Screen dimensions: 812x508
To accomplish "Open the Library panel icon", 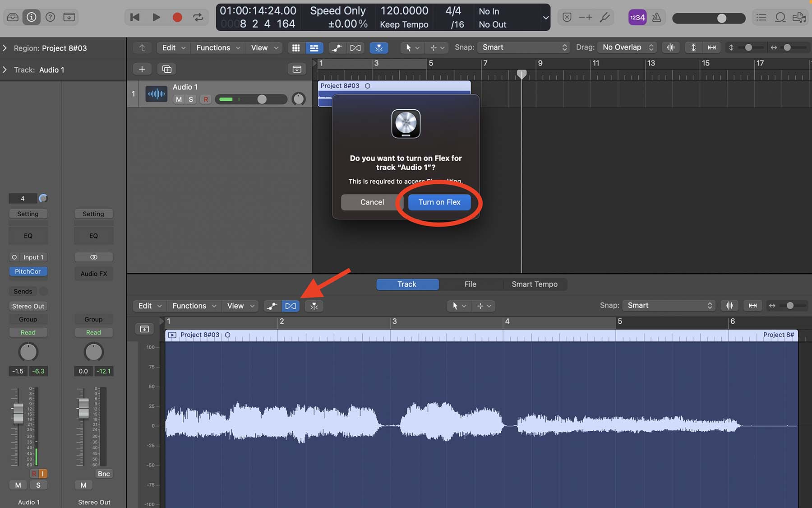I will click(13, 17).
